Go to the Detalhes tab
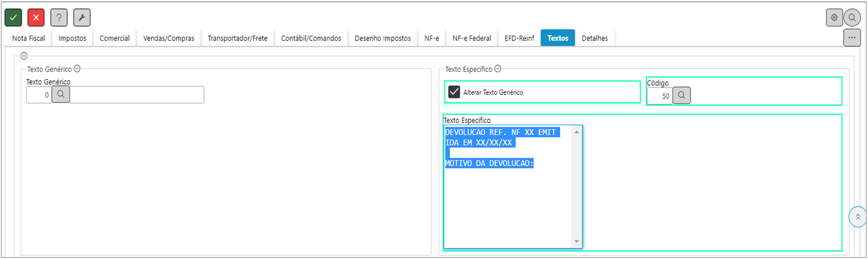Viewport: 868px width, 259px height. [595, 38]
